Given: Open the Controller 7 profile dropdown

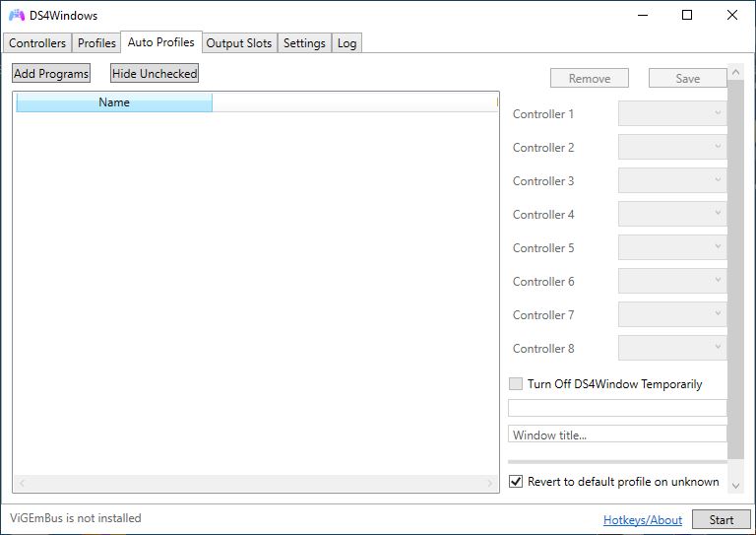Looking at the screenshot, I should (x=672, y=314).
